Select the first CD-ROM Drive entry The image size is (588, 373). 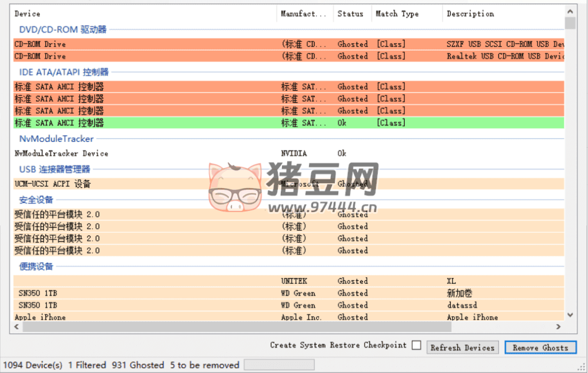point(115,44)
